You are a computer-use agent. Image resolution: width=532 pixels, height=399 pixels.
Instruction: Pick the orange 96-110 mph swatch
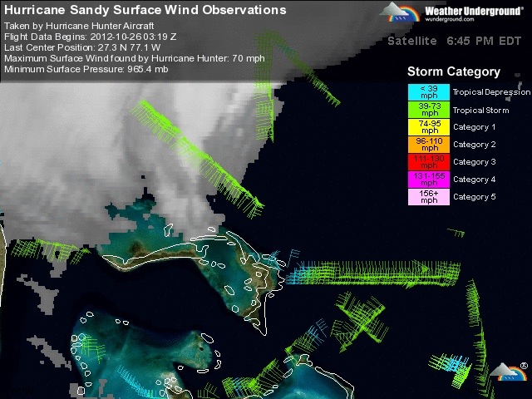click(x=428, y=144)
